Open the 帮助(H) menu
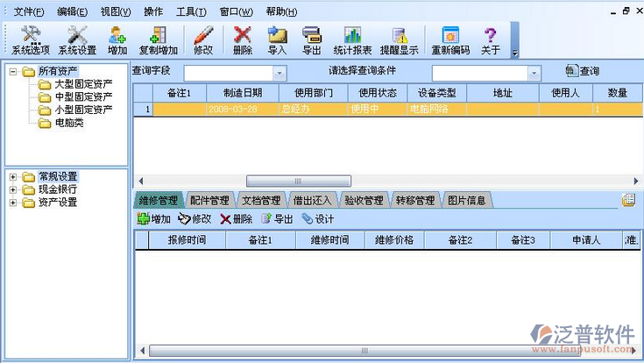Screen dimensions: 644x363 coord(281,11)
